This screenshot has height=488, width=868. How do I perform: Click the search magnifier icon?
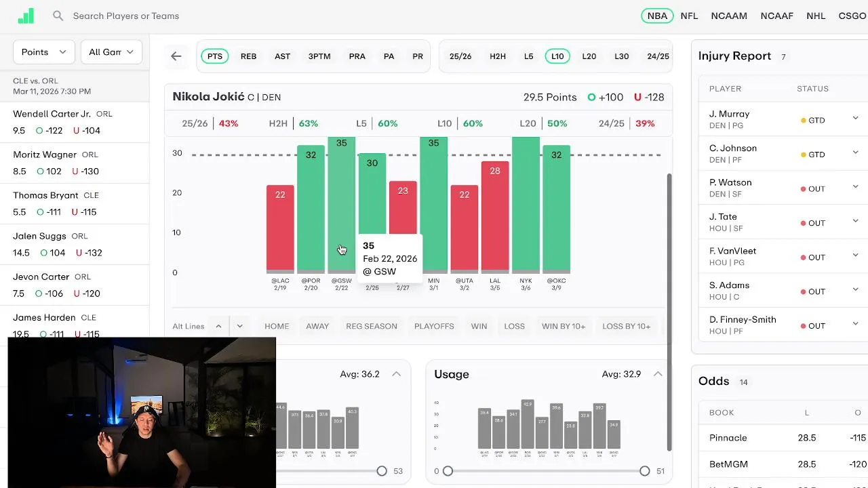click(58, 16)
